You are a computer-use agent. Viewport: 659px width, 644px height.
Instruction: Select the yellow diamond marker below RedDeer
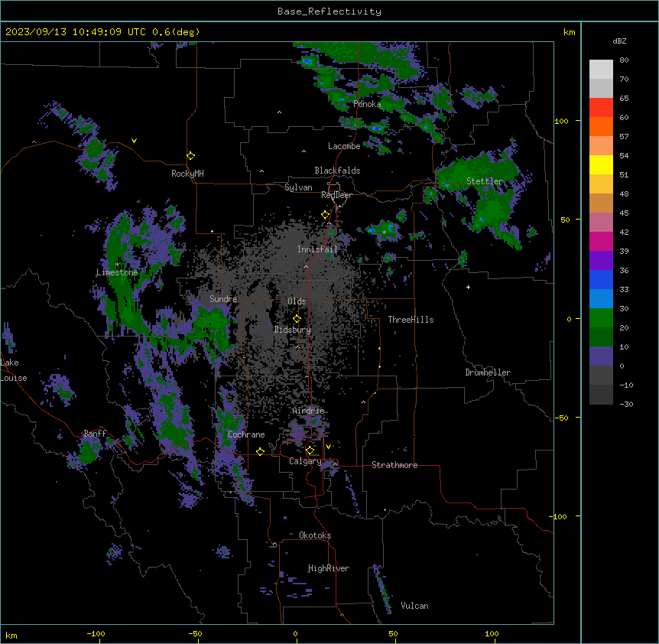326,215
